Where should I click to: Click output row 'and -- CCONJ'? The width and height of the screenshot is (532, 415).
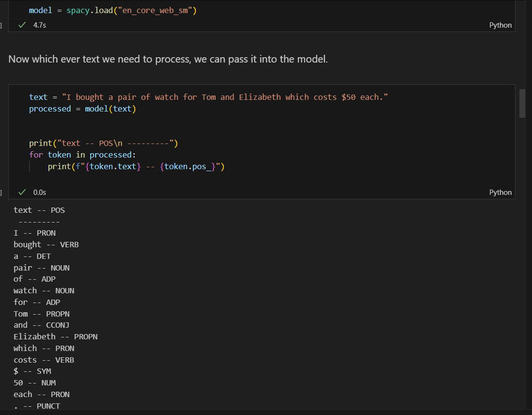tap(41, 325)
